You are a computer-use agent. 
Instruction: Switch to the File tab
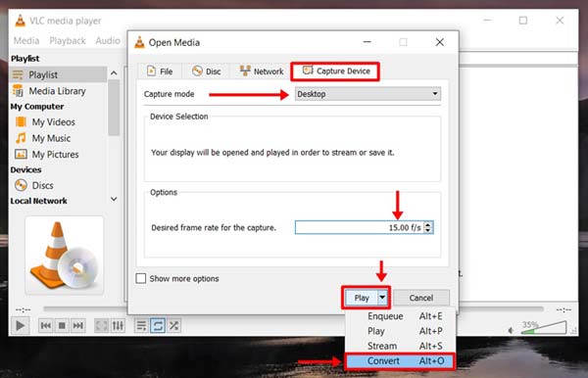coord(160,71)
